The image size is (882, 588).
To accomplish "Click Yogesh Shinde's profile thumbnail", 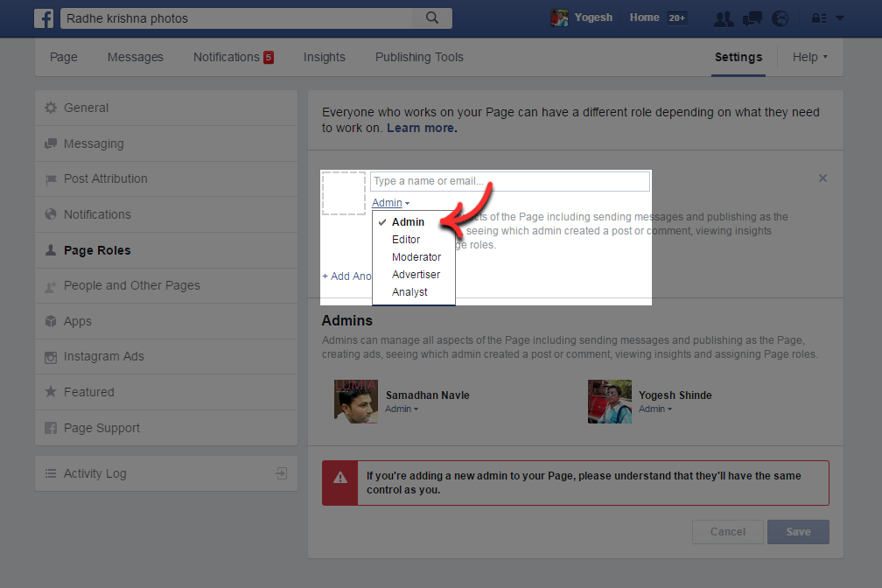I will (x=610, y=402).
